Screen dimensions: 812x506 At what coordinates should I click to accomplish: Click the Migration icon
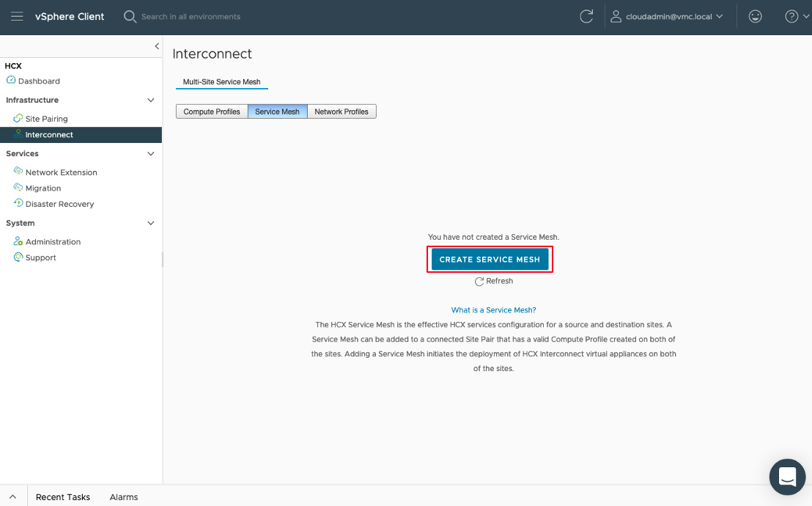pos(18,187)
